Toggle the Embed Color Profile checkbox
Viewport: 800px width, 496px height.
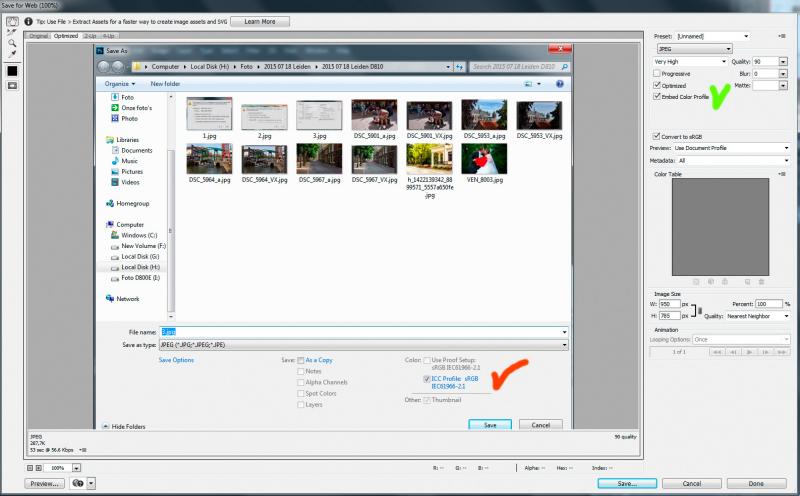pos(657,96)
